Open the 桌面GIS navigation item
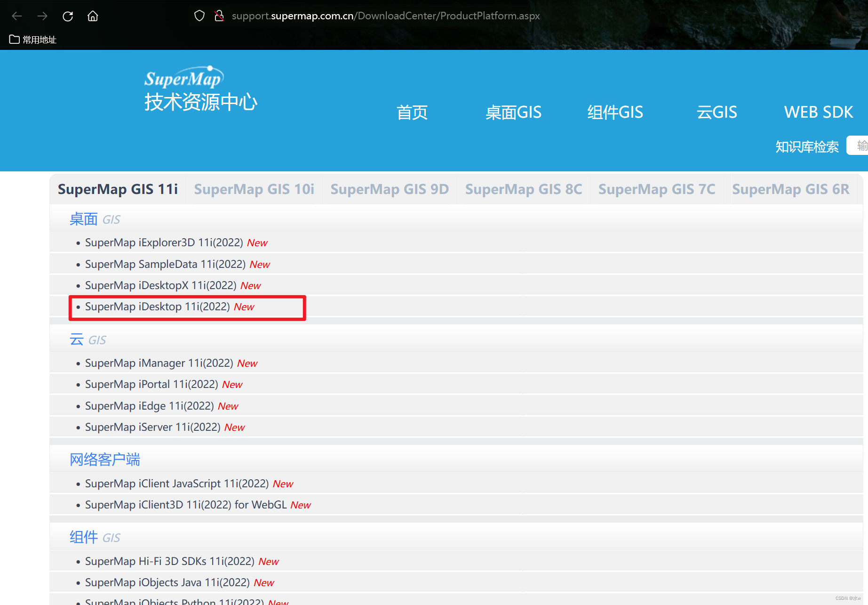 tap(513, 113)
